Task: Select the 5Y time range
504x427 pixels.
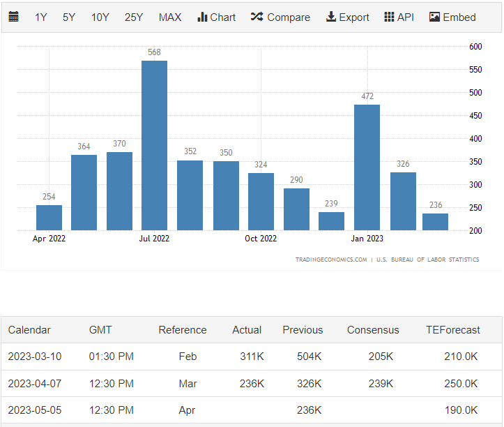Action: pyautogui.click(x=69, y=17)
